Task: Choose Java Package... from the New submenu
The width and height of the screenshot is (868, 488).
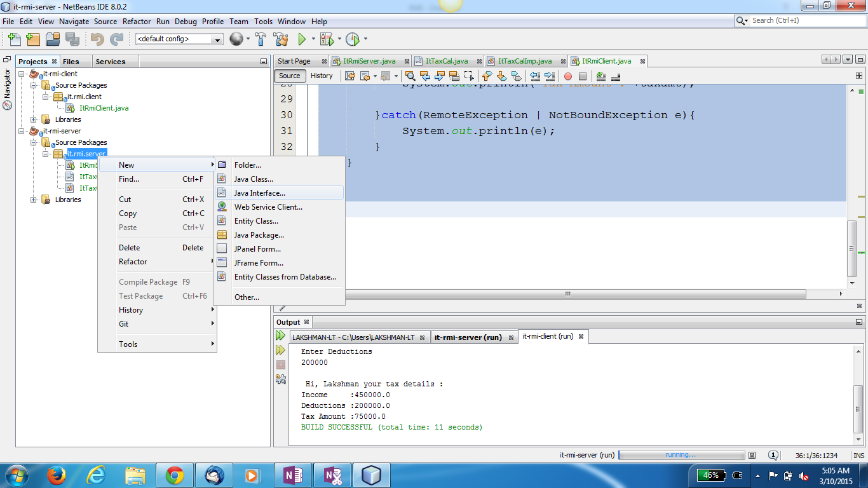Action: click(279, 235)
